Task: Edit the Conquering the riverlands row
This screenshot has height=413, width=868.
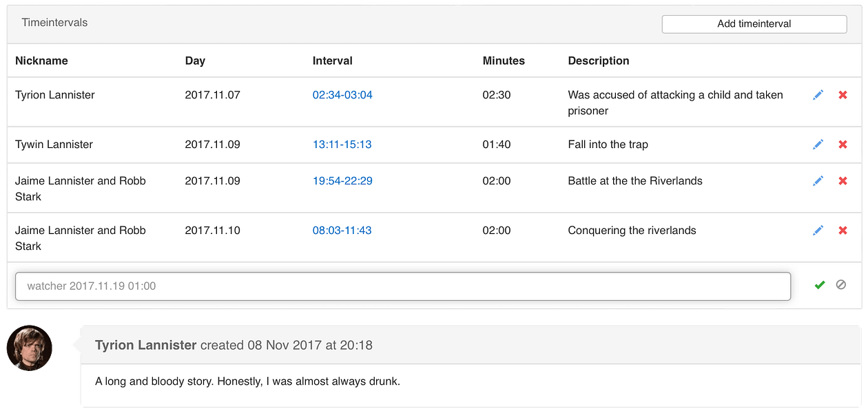Action: [x=818, y=231]
